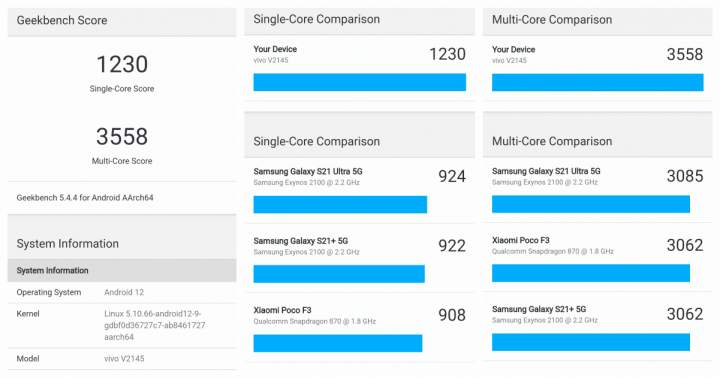Screen dimensions: 720x378
Task: Click the 3085 multi-core score
Action: [x=685, y=176]
